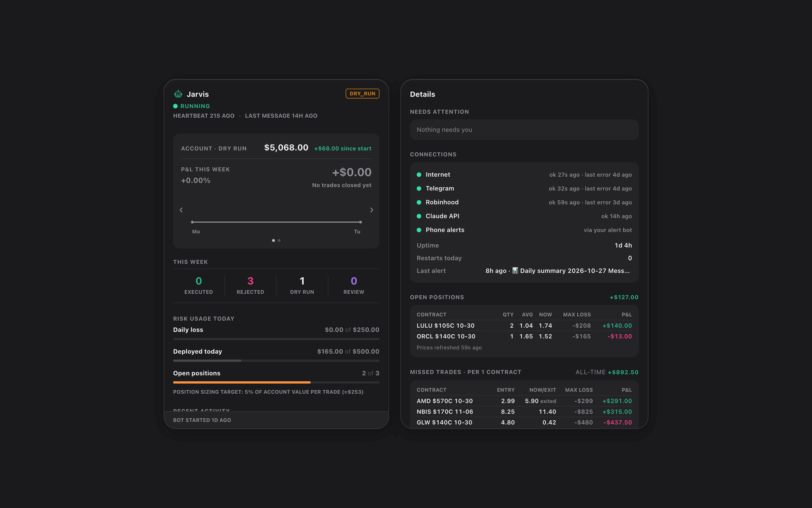The image size is (812, 508).
Task: Go to previous week with left chevron
Action: pos(181,210)
